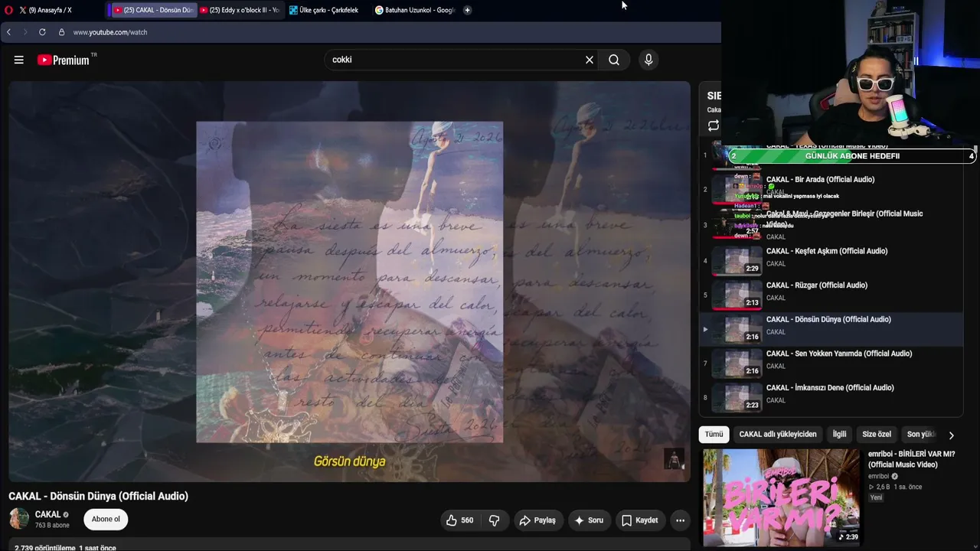Show more filter chips with right arrow
Image resolution: width=980 pixels, height=551 pixels.
tap(951, 435)
